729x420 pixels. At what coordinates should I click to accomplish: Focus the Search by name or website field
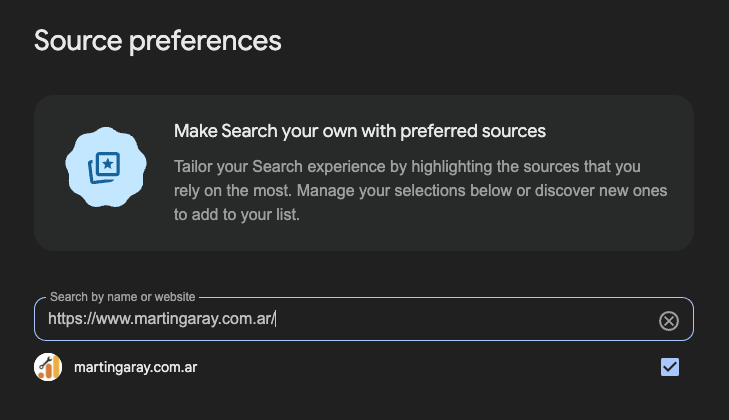pos(364,319)
